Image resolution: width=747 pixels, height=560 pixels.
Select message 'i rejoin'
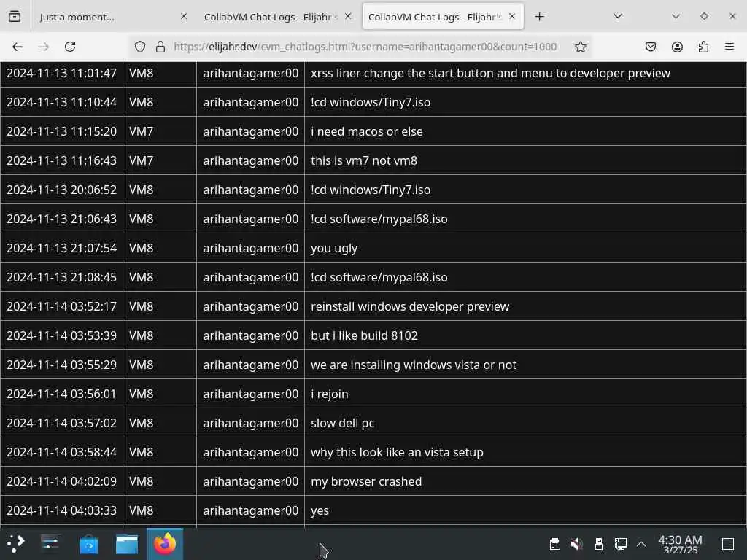click(330, 394)
